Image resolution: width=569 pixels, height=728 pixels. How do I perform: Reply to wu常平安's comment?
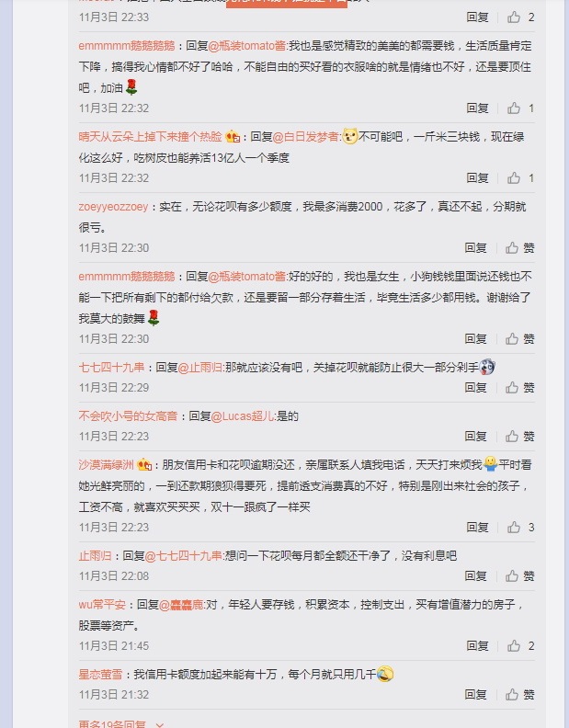477,646
